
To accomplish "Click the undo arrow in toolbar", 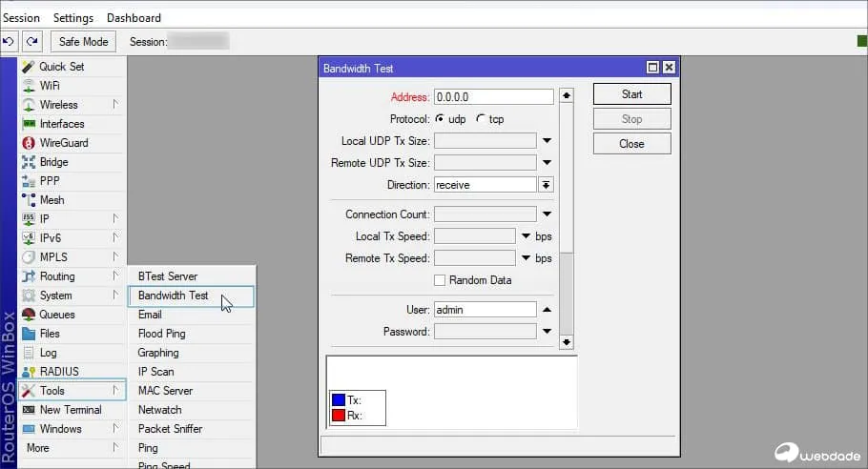I will point(10,42).
